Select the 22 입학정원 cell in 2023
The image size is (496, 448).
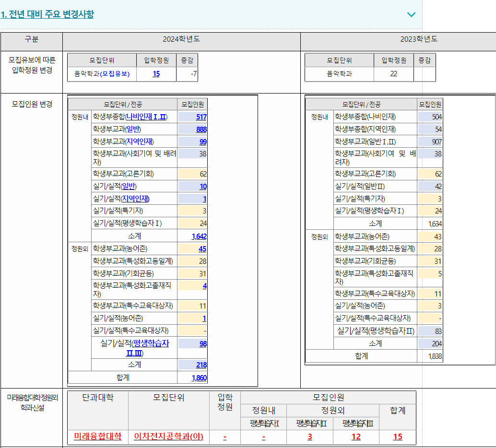393,74
